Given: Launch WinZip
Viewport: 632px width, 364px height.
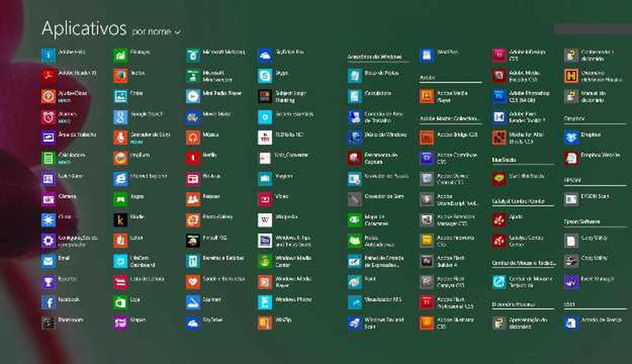Looking at the screenshot, I should tap(275, 323).
